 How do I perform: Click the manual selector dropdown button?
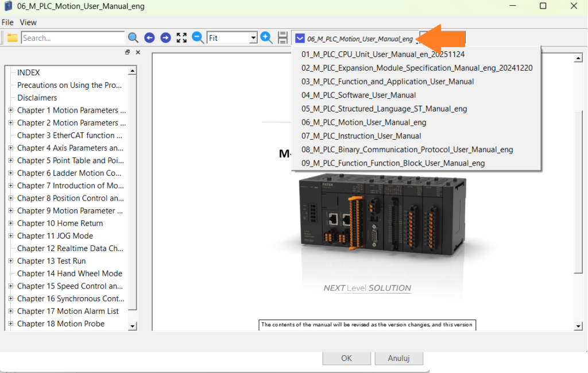[x=300, y=39]
